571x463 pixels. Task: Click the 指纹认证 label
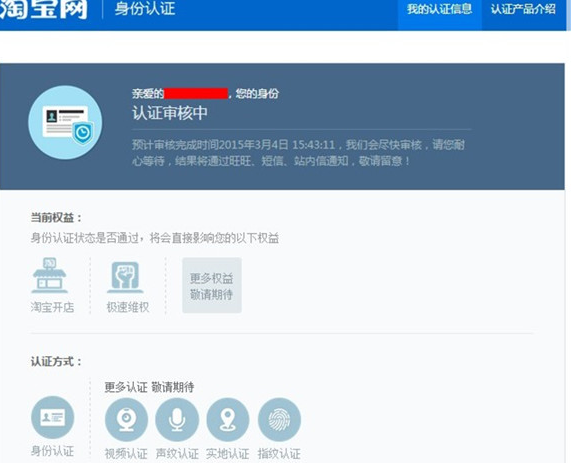(x=279, y=454)
